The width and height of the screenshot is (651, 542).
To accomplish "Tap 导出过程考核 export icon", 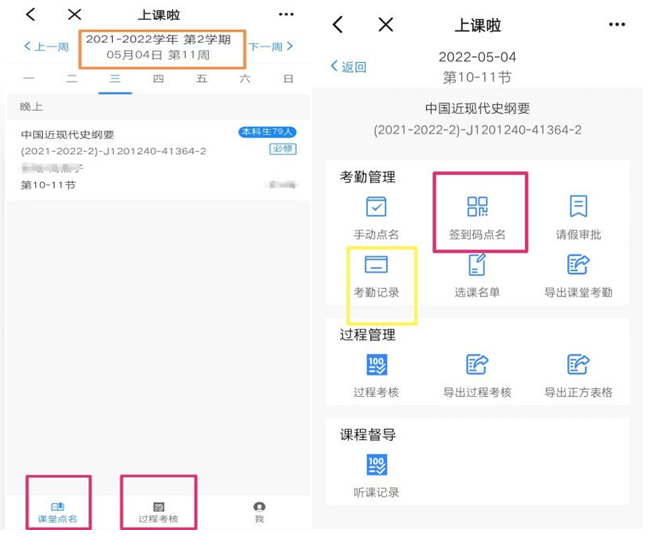I will [x=477, y=374].
